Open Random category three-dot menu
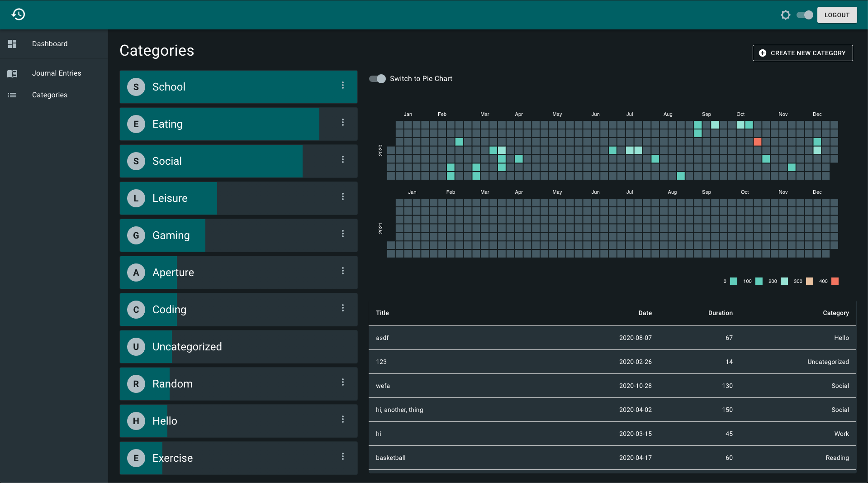The image size is (868, 483). click(x=343, y=382)
